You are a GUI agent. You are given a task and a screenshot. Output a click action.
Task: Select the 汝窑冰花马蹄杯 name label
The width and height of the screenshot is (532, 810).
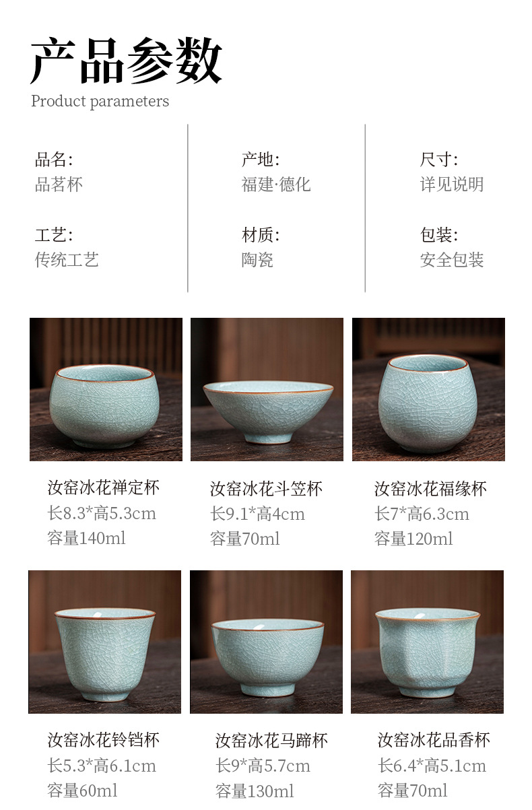pyautogui.click(x=271, y=741)
